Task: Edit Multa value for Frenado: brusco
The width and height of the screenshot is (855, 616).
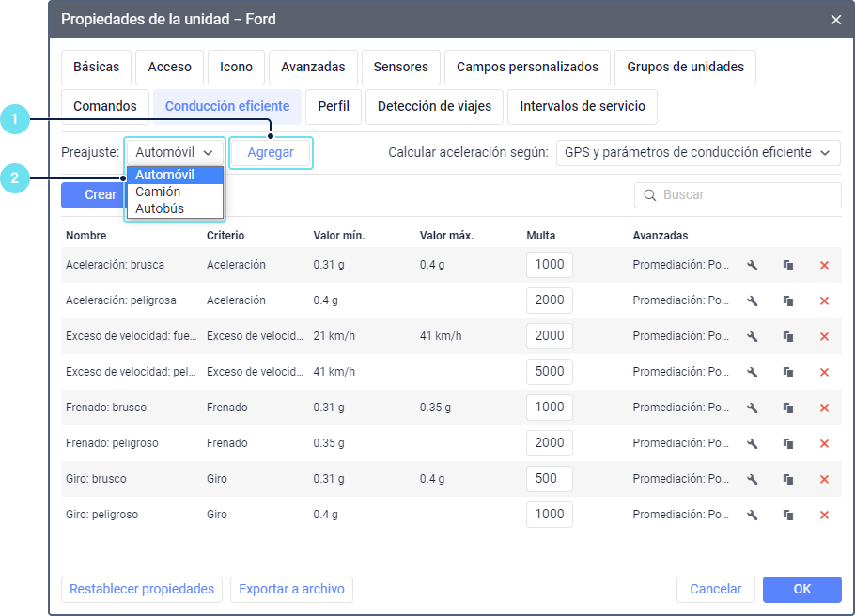Action: (550, 408)
